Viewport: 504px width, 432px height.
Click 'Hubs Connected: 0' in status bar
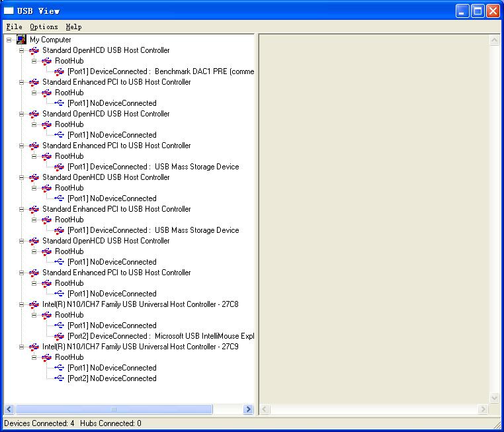click(110, 423)
